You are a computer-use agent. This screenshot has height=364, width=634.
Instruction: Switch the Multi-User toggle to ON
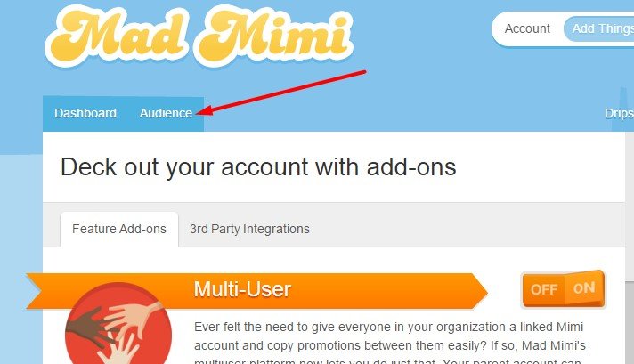click(584, 288)
